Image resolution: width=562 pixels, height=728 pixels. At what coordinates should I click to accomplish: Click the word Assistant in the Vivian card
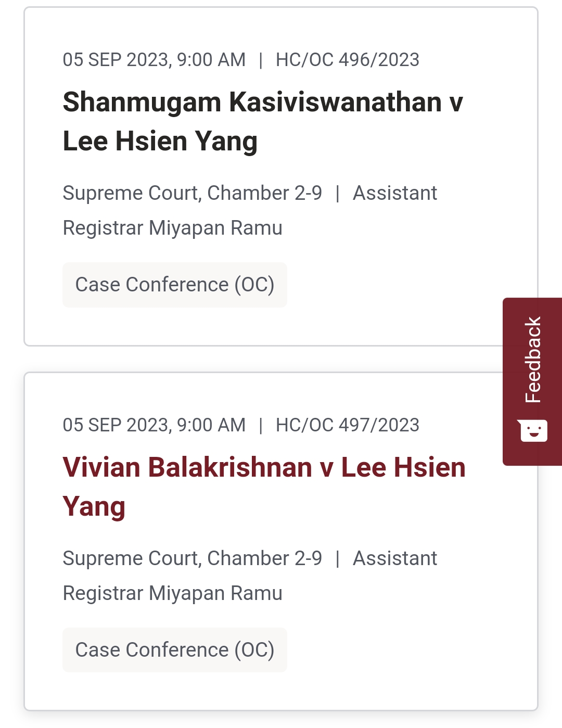pyautogui.click(x=395, y=558)
